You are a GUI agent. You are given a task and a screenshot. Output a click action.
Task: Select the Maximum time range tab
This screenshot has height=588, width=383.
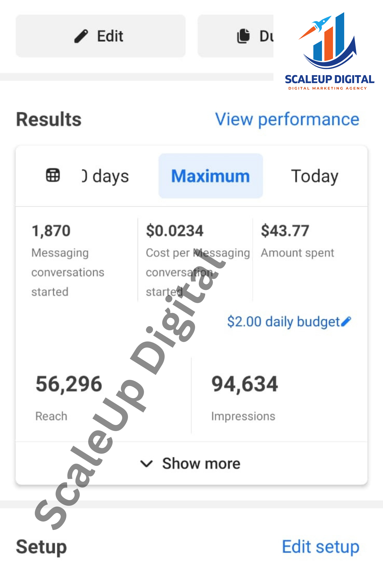[x=210, y=176]
